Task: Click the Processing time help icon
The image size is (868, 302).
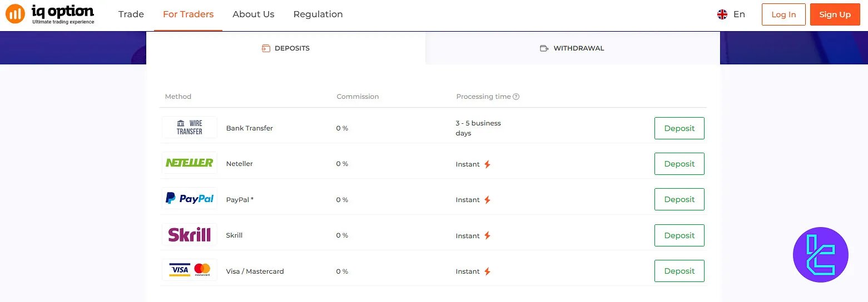Action: pos(516,97)
